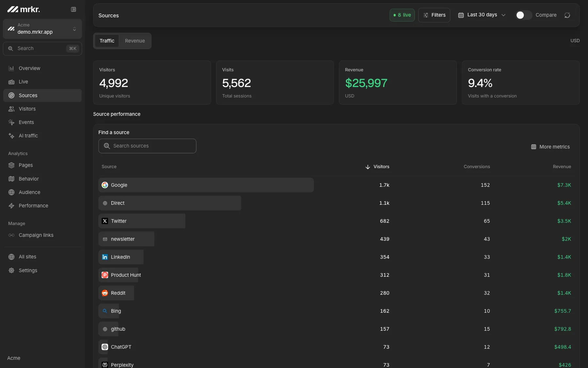Click the refresh icon in header

click(x=567, y=15)
